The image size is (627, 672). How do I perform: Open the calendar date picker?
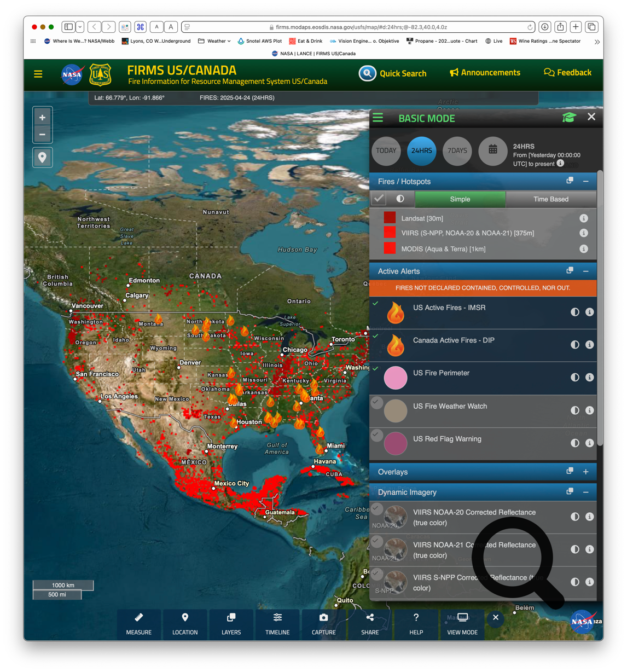(493, 150)
